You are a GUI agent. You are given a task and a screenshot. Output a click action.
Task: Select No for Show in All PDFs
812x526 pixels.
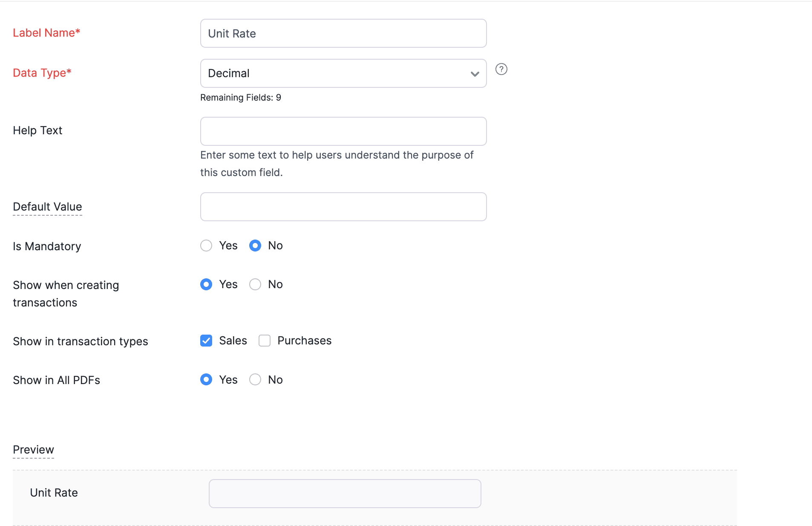(x=255, y=379)
